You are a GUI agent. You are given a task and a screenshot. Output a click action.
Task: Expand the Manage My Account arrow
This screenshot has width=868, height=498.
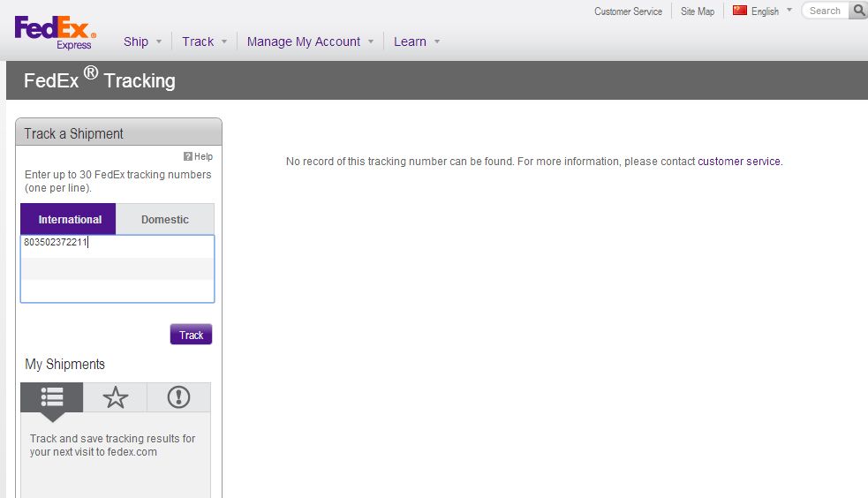pyautogui.click(x=371, y=41)
